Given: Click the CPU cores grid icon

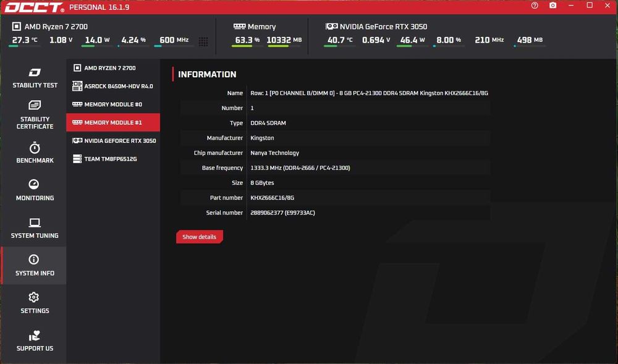Looking at the screenshot, I should click(203, 41).
